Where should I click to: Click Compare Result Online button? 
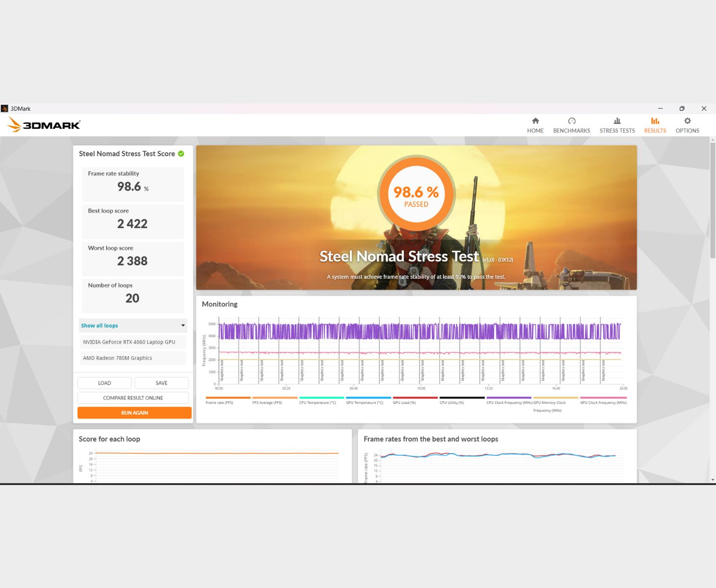[x=133, y=398]
